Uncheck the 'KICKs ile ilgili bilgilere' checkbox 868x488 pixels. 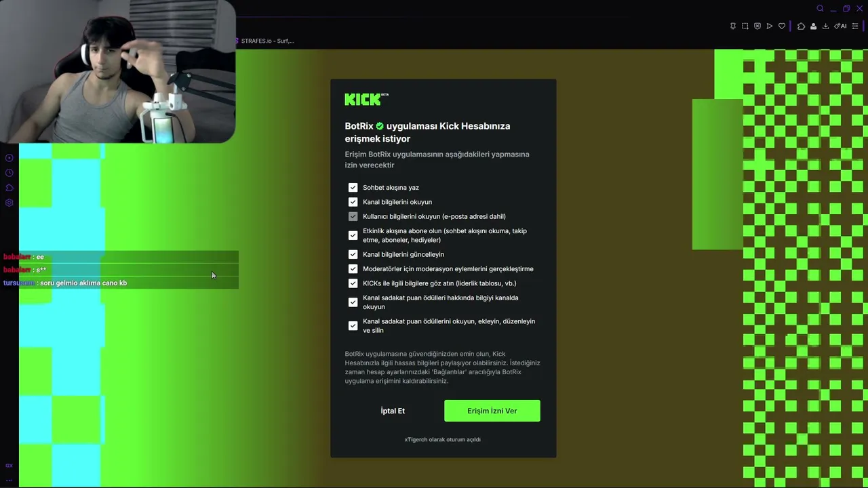point(353,283)
